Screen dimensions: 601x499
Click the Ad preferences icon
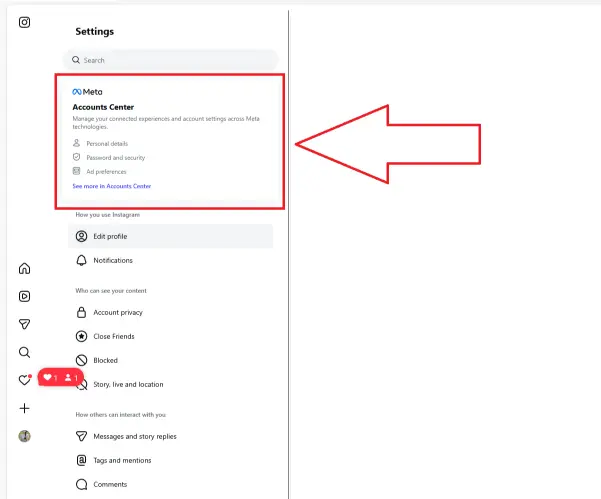(x=77, y=171)
